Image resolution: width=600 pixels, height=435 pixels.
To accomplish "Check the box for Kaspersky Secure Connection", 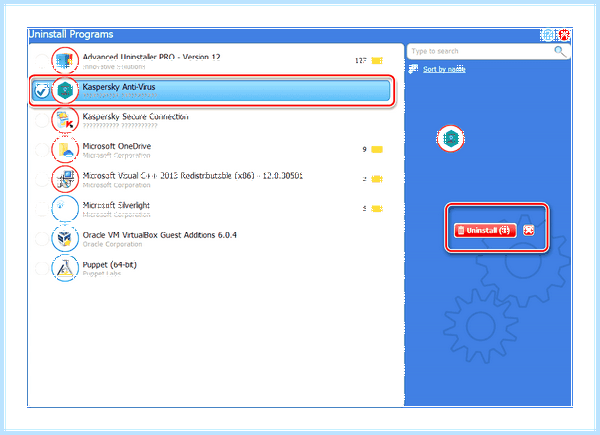I will pyautogui.click(x=41, y=120).
